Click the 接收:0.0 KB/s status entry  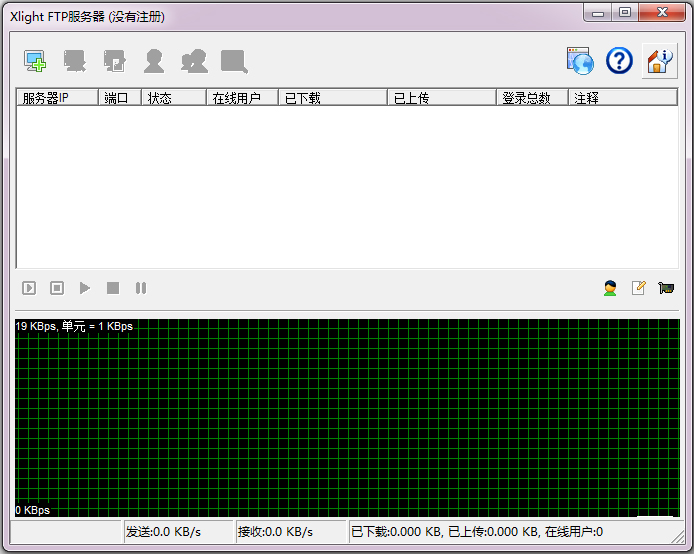tap(290, 531)
